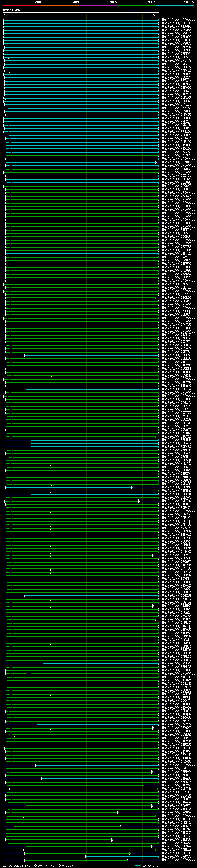Click cyan alignment bar of UniRef100_B4FI22

coord(82,254)
